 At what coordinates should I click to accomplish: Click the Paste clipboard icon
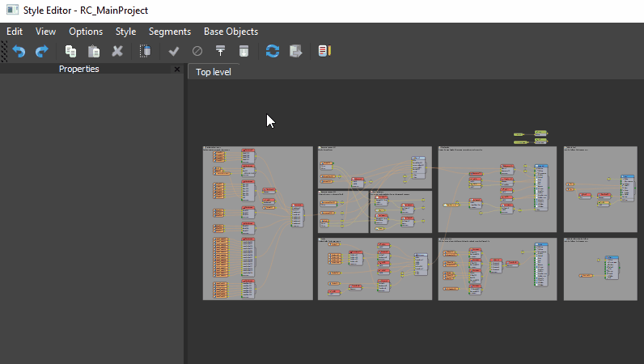(94, 51)
